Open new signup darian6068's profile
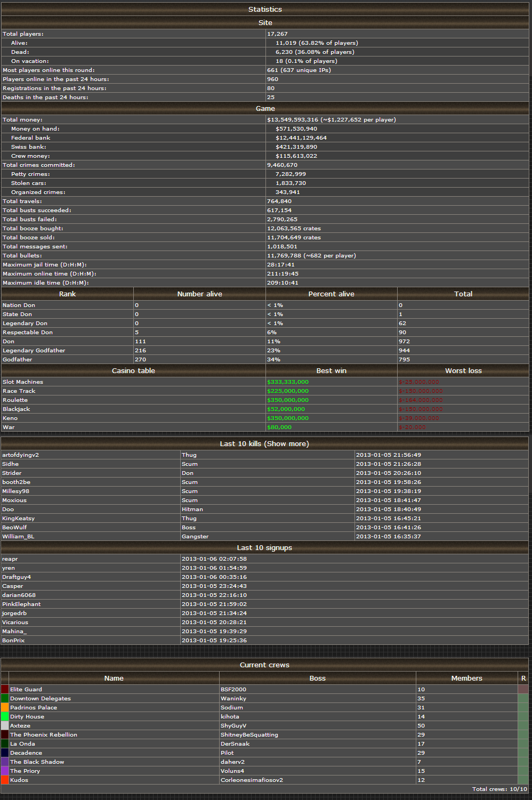Image resolution: width=532 pixels, height=800 pixels. pyautogui.click(x=19, y=595)
